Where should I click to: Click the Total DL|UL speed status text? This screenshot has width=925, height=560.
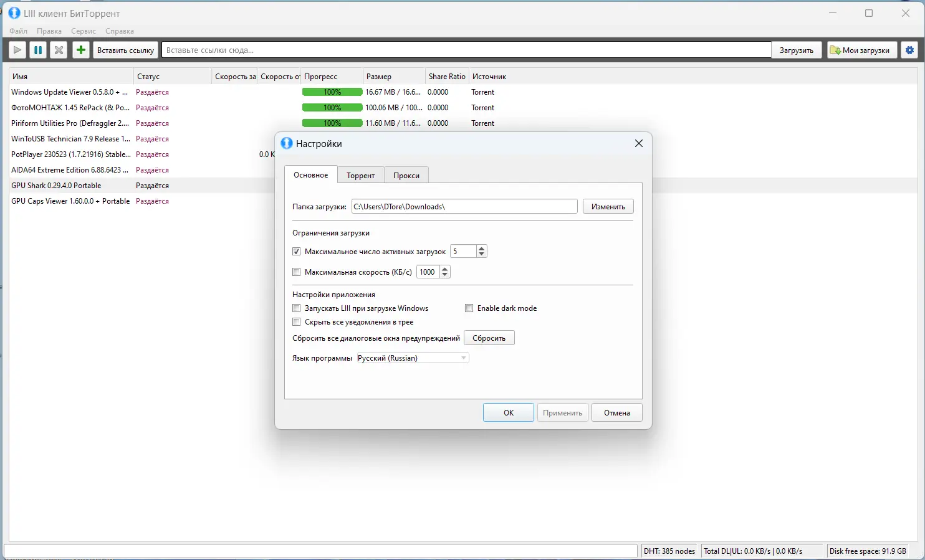(753, 551)
